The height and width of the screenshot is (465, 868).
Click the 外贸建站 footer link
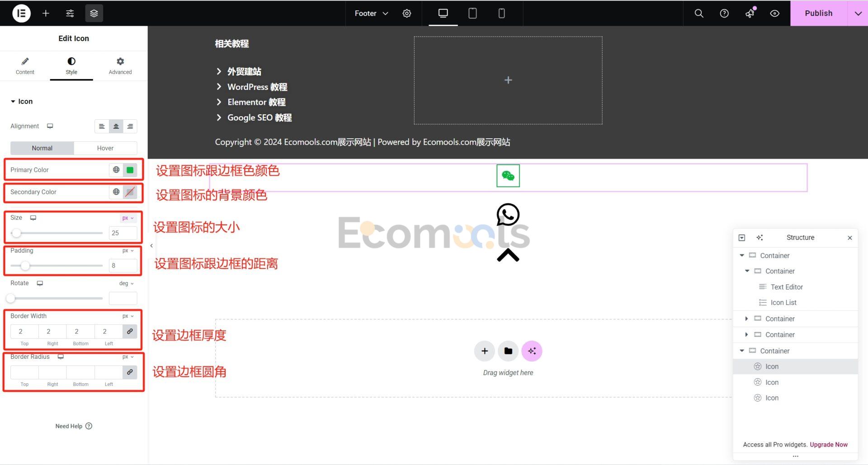pos(244,71)
